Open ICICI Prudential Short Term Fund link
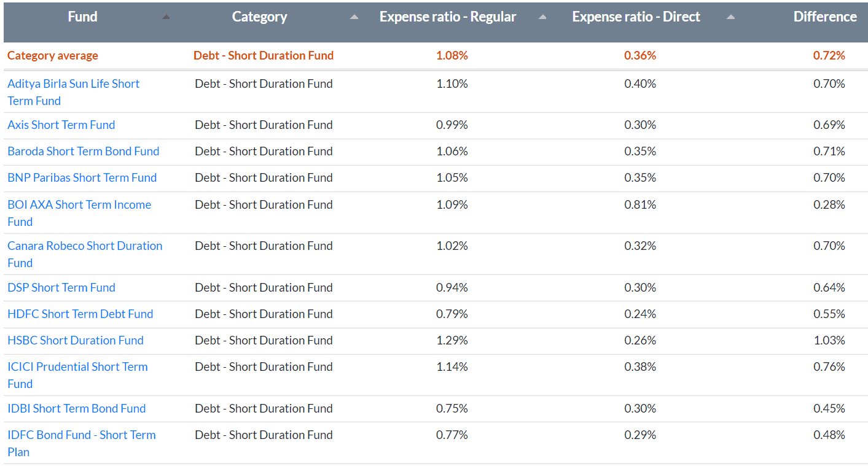This screenshot has width=868, height=466. (x=77, y=375)
